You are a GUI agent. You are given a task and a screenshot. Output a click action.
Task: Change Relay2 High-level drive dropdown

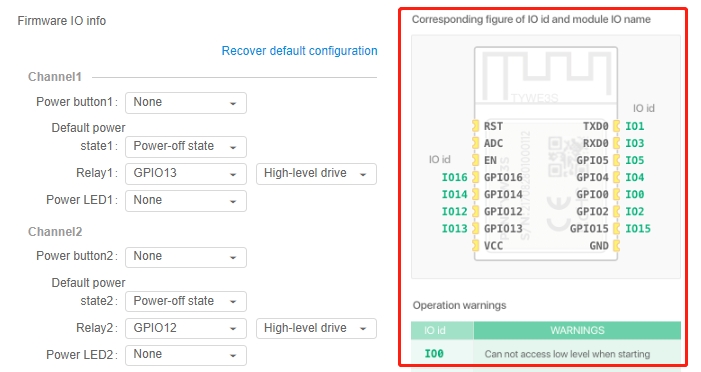(316, 328)
